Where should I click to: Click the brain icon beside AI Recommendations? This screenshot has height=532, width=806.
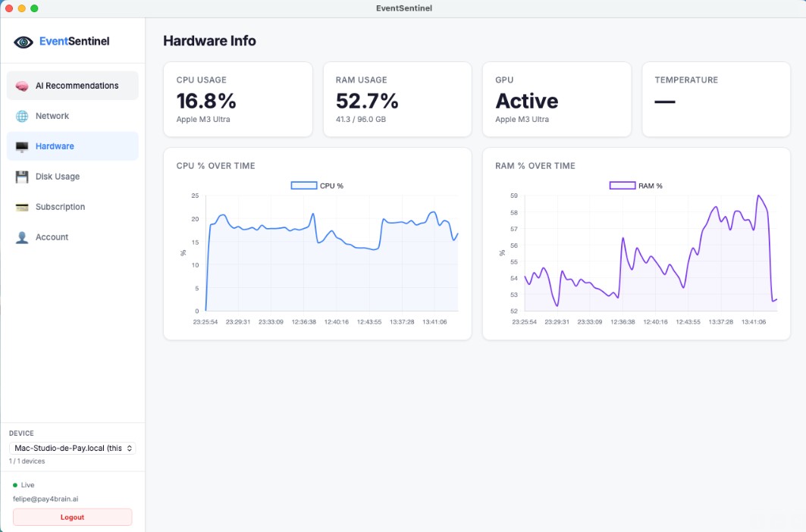click(22, 86)
